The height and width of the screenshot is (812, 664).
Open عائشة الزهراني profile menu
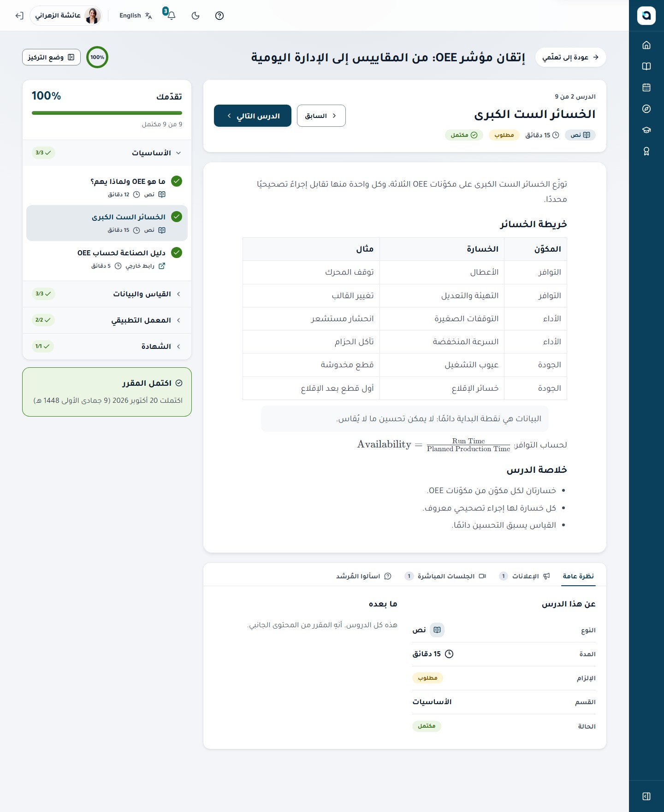coord(66,16)
